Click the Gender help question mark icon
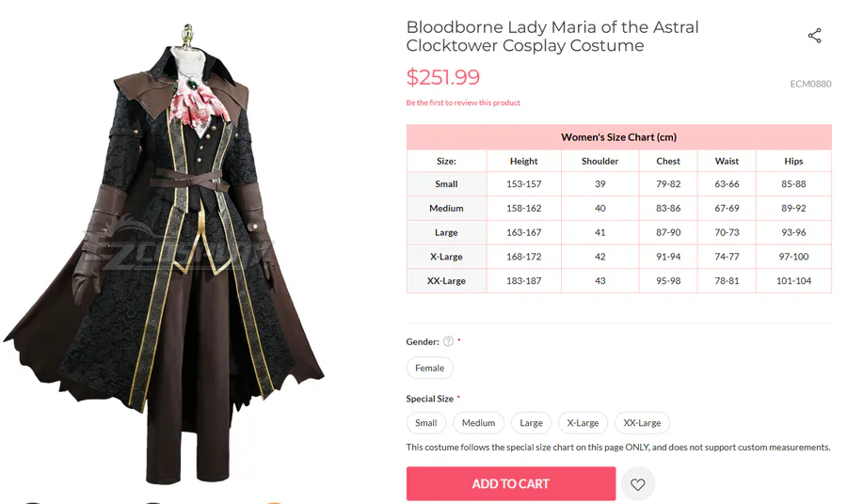Screen dimensions: 847x504 coord(448,341)
